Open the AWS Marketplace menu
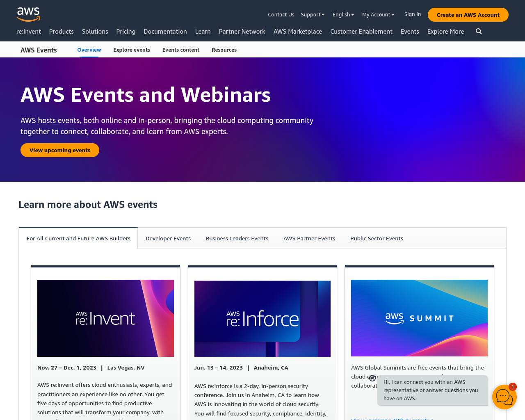 tap(298, 32)
